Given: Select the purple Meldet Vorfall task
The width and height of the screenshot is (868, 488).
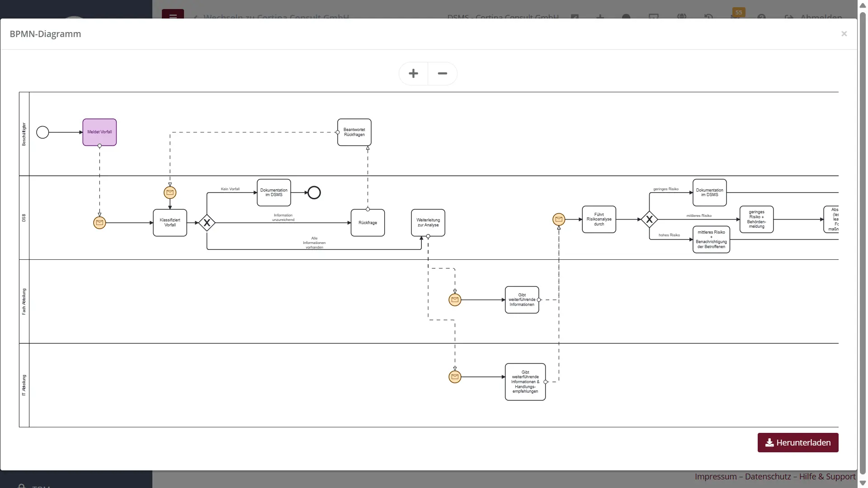Looking at the screenshot, I should 99,132.
